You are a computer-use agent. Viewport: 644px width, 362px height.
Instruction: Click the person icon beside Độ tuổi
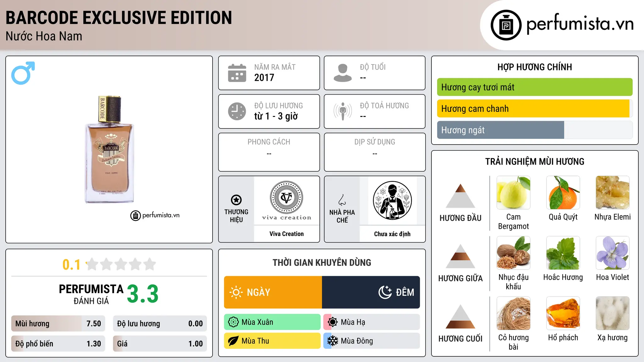click(343, 73)
